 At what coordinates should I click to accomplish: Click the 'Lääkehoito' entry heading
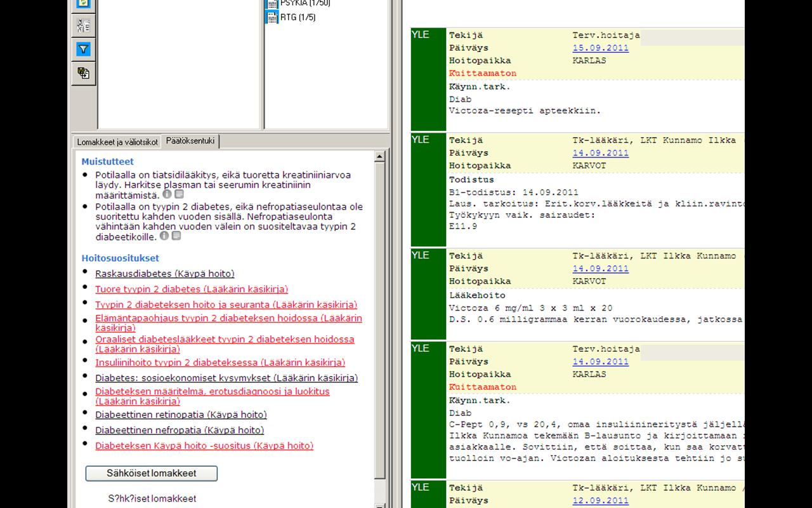point(477,295)
